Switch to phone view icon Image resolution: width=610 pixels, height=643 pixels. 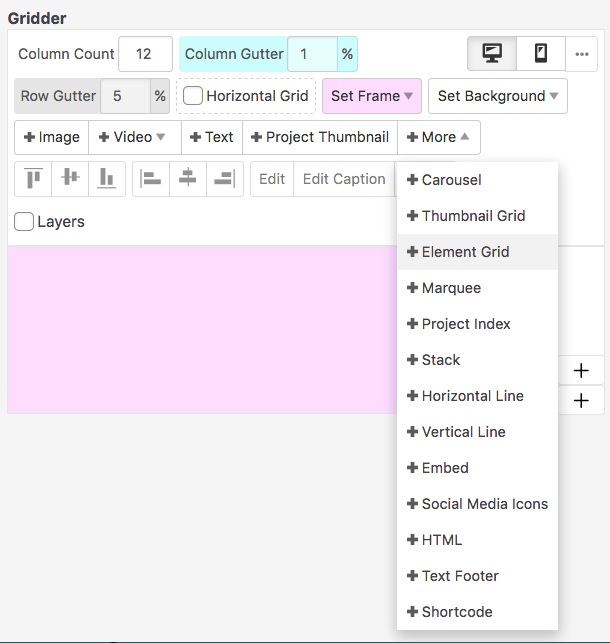pos(541,54)
